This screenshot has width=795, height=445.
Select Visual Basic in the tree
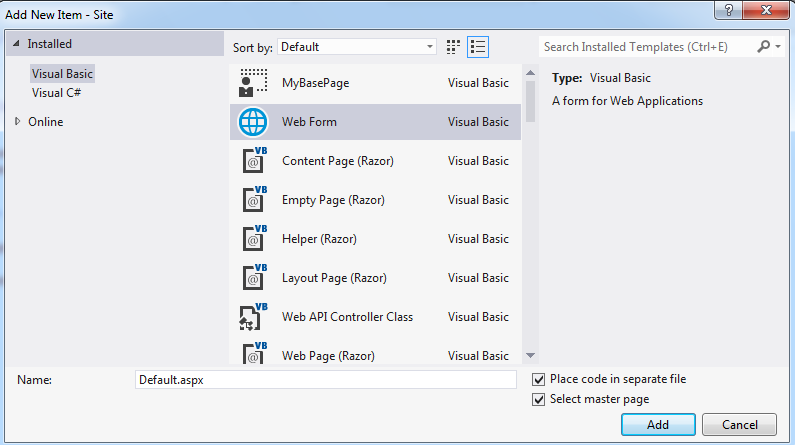(x=62, y=74)
